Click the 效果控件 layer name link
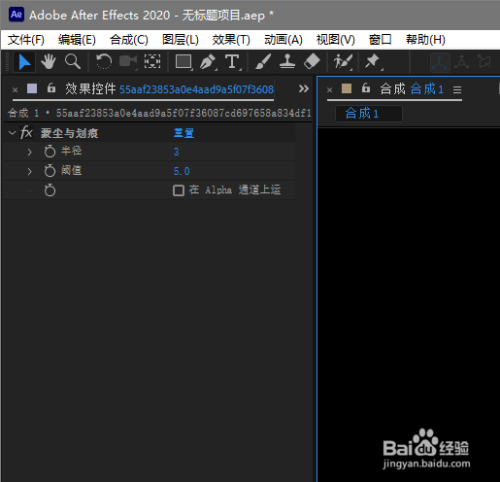Image resolution: width=500 pixels, height=482 pixels. point(196,89)
